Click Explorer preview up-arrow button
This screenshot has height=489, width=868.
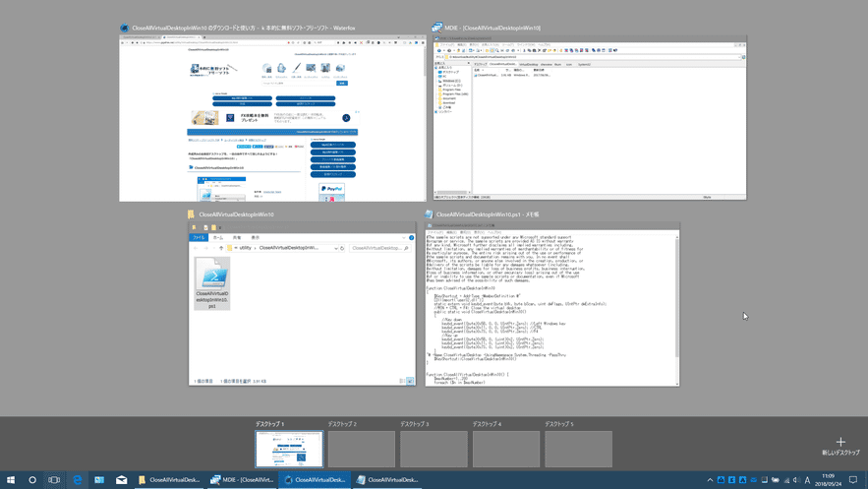click(x=221, y=248)
